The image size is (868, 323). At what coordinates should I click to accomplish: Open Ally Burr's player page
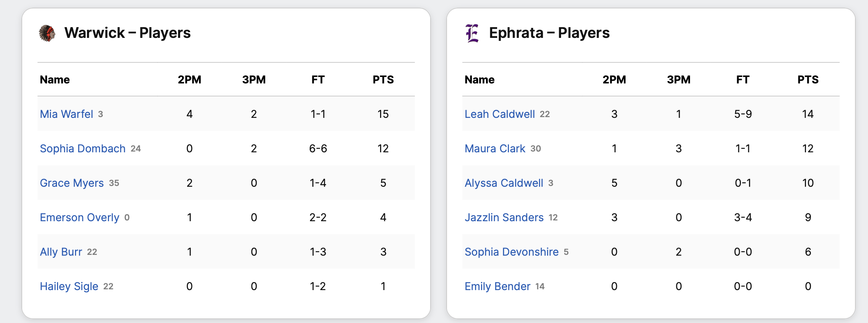61,252
